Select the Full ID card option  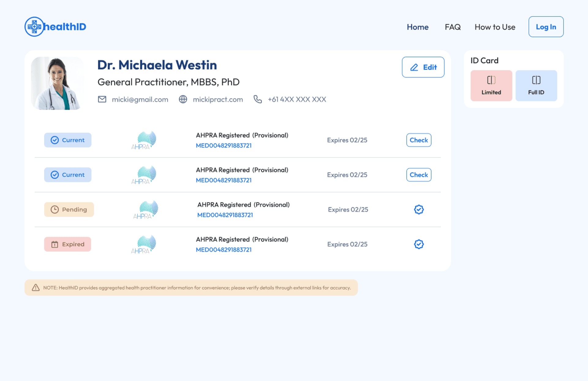click(536, 85)
